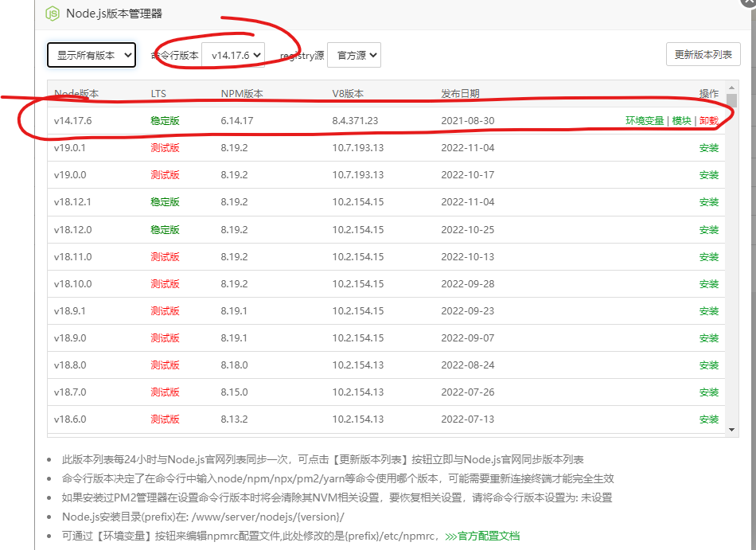756x550 pixels.
Task: Open the 官方配置文档 link
Action: pyautogui.click(x=482, y=536)
